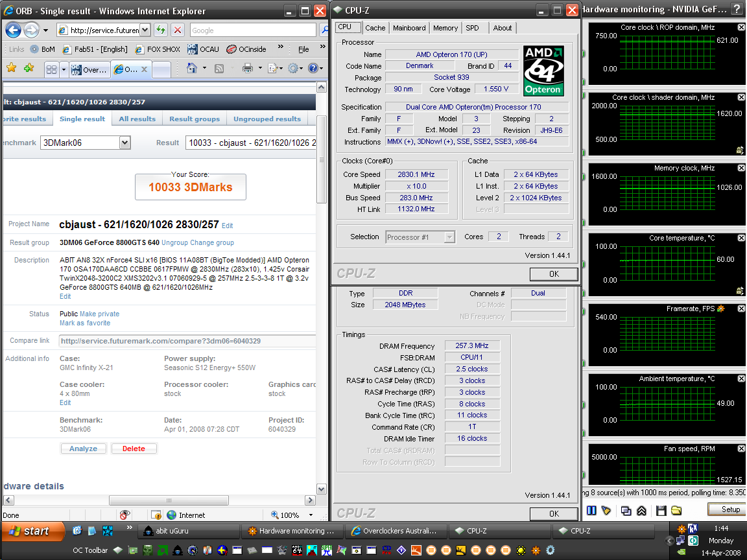Click the double up-arrow icon in hardware monitor
The image size is (747, 560).
tap(641, 511)
